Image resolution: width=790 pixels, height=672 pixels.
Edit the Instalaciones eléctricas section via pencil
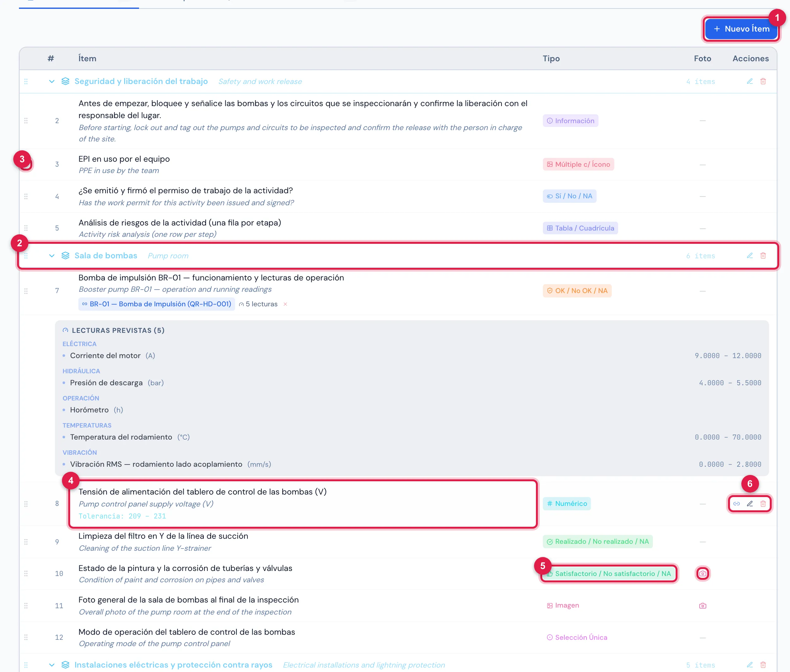click(x=750, y=664)
